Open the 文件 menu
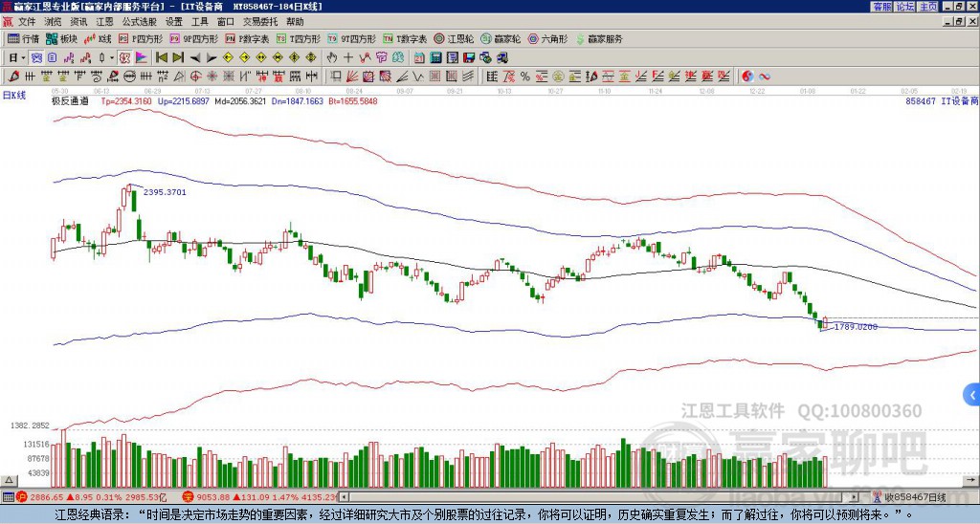Screen dimensions: 980x524 (27, 22)
